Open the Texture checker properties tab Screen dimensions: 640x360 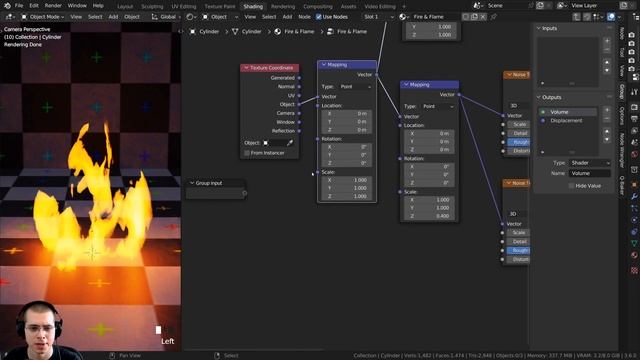634,270
